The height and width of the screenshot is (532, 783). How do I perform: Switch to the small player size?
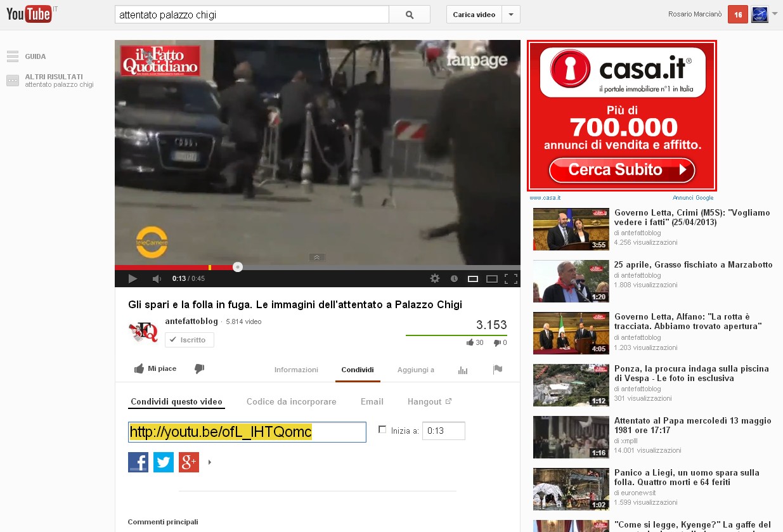tap(473, 278)
